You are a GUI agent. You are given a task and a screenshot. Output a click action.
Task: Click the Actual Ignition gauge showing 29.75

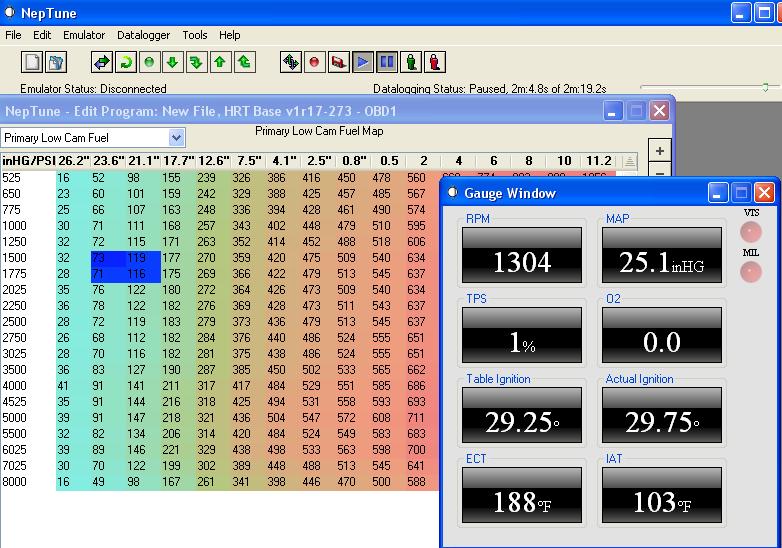coord(662,415)
